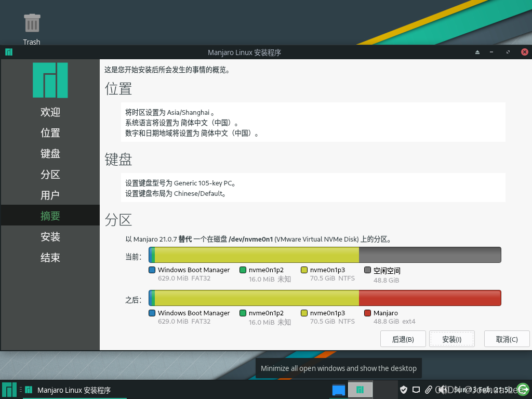
Task: Click green nvme0n1p2 swatch in 之后 legend
Action: [243, 313]
